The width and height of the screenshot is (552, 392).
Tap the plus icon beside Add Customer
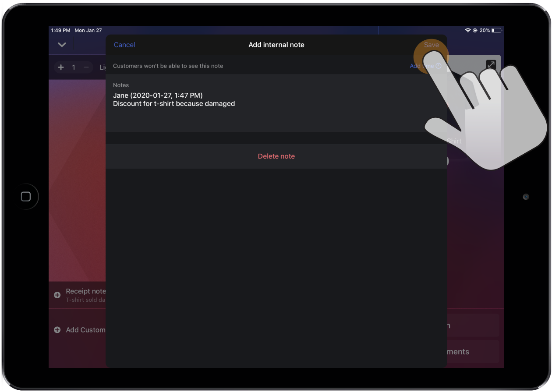pos(57,330)
